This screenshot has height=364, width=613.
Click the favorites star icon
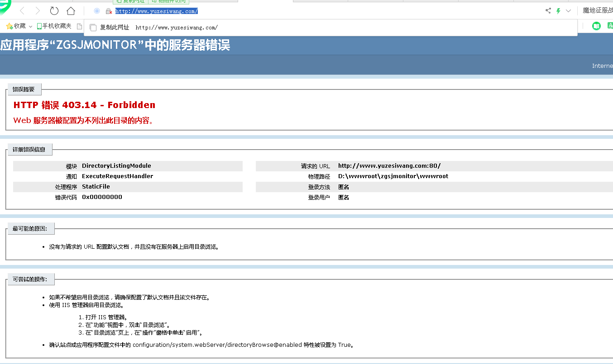pos(10,26)
